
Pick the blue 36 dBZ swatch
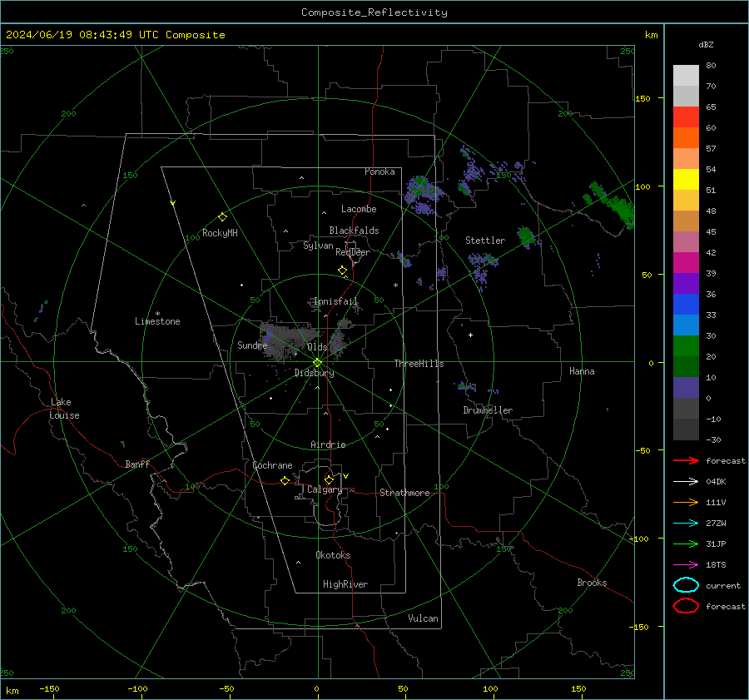[686, 304]
